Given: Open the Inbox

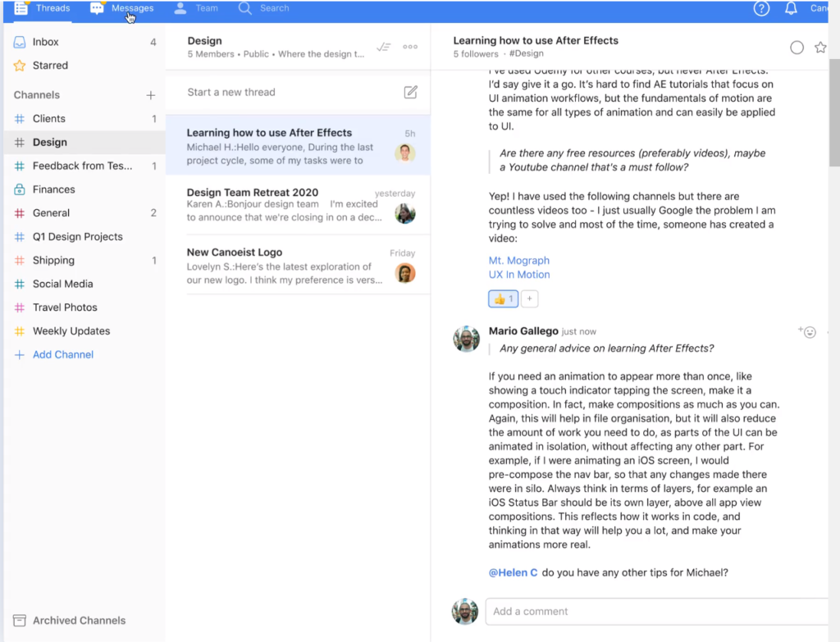Looking at the screenshot, I should pos(84,42).
